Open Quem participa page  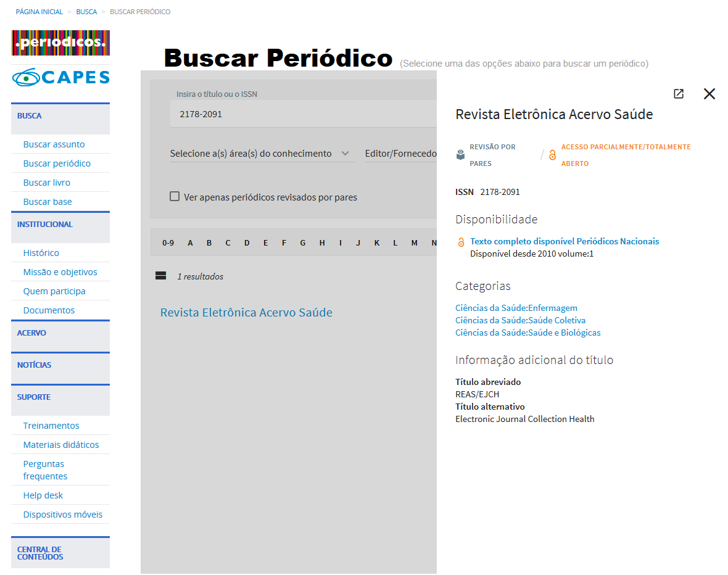54,291
